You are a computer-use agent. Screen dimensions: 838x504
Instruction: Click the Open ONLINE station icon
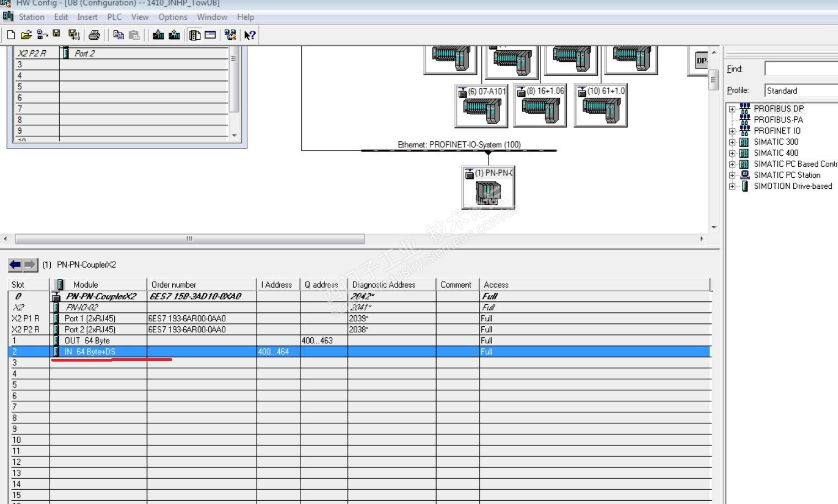[42, 35]
